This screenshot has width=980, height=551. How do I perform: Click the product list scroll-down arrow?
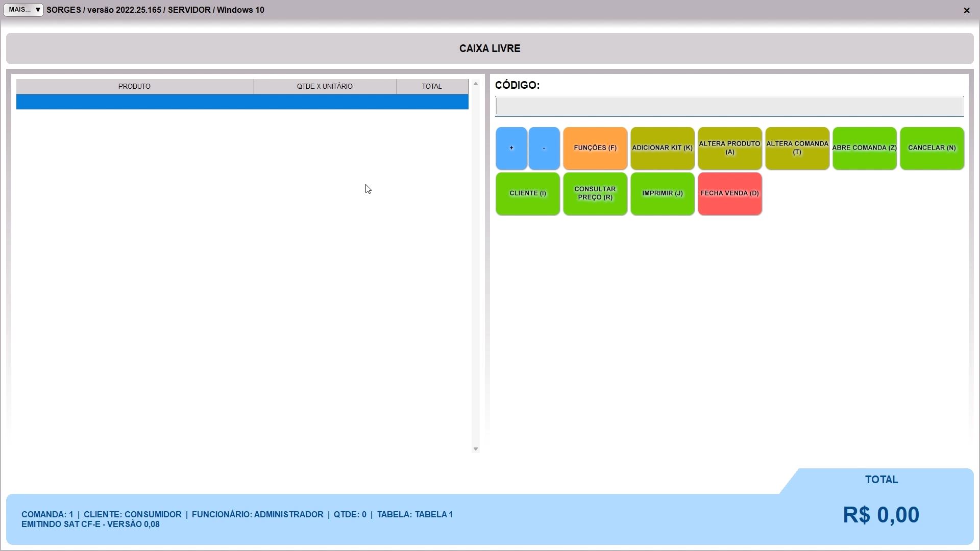click(x=475, y=449)
